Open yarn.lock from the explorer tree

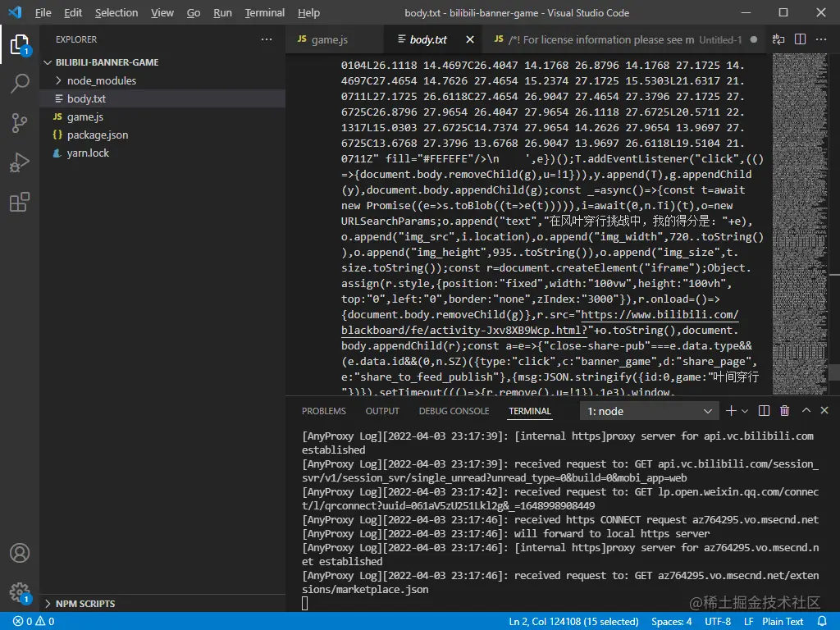point(163,153)
